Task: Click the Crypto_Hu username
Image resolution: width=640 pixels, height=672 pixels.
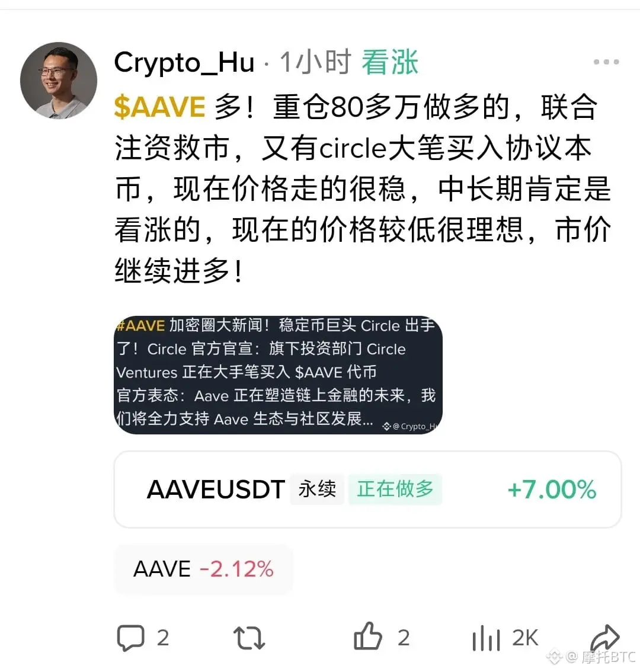Action: point(184,63)
